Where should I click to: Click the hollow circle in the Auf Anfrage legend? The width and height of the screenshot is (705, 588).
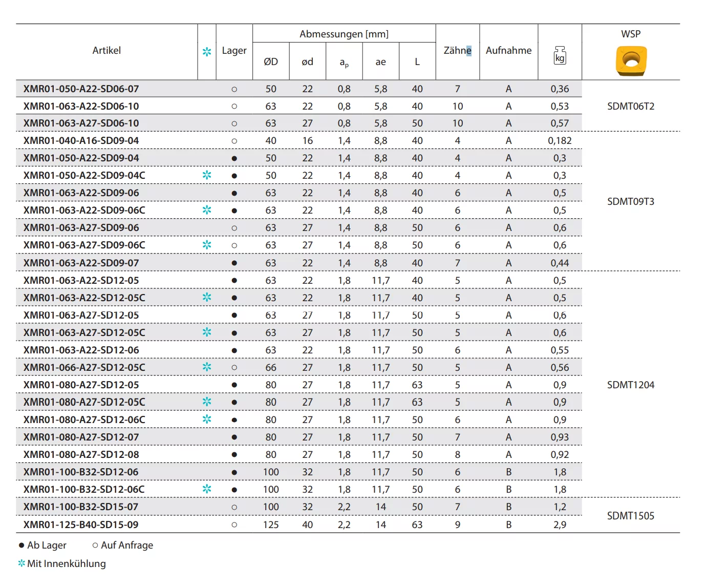[x=95, y=545]
